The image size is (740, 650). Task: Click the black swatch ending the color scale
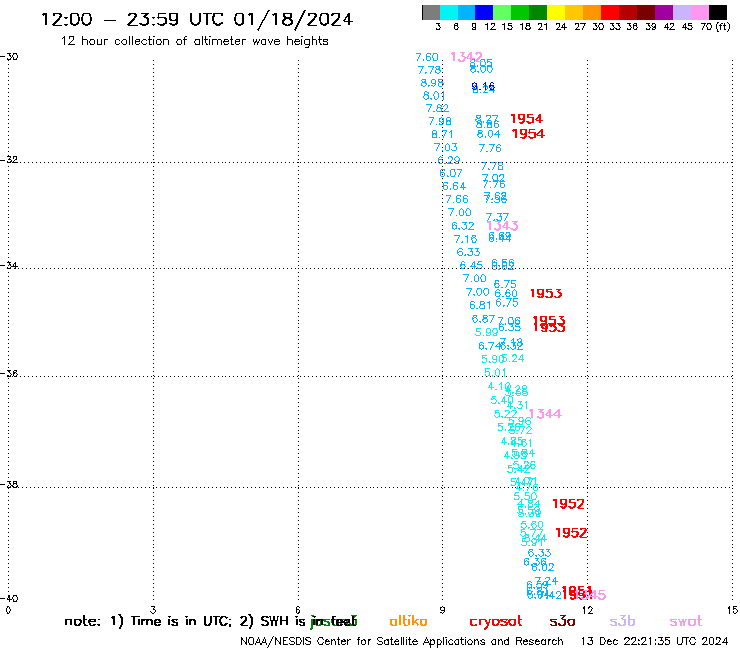(x=717, y=12)
